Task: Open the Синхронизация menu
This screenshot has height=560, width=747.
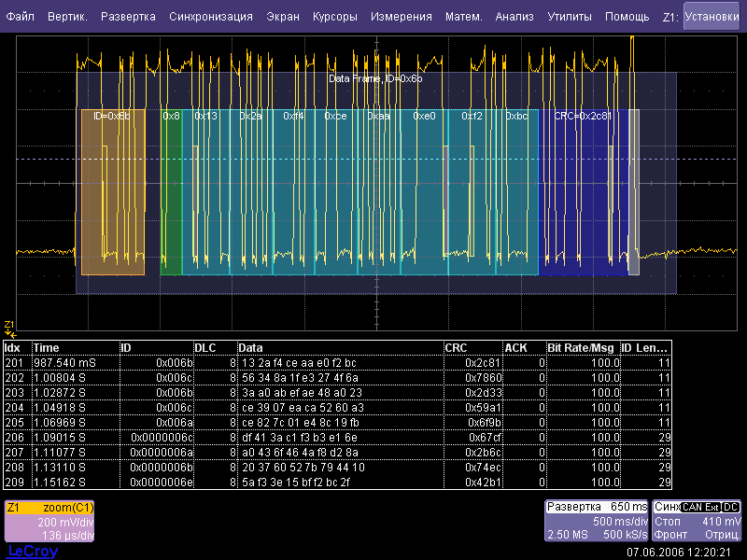Action: coord(211,17)
